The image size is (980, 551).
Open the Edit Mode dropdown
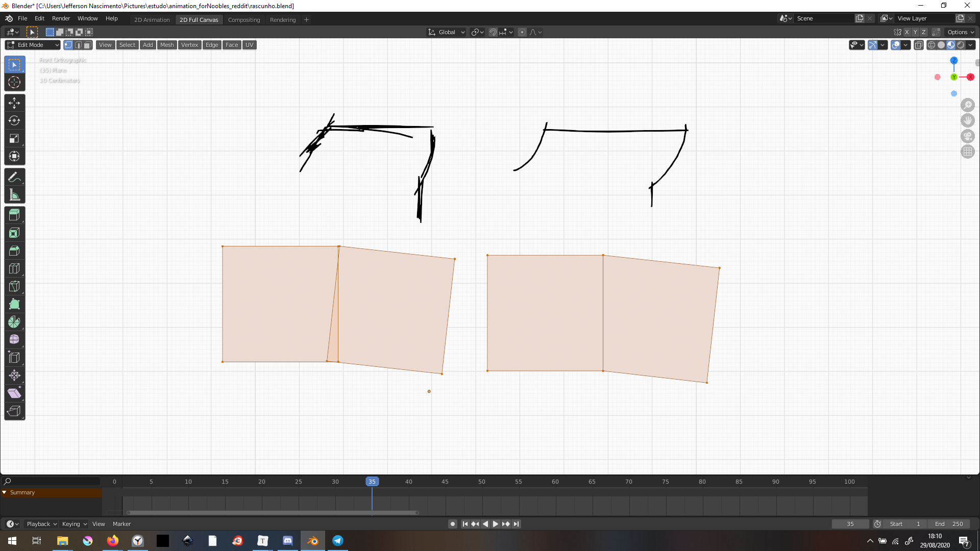[33, 45]
